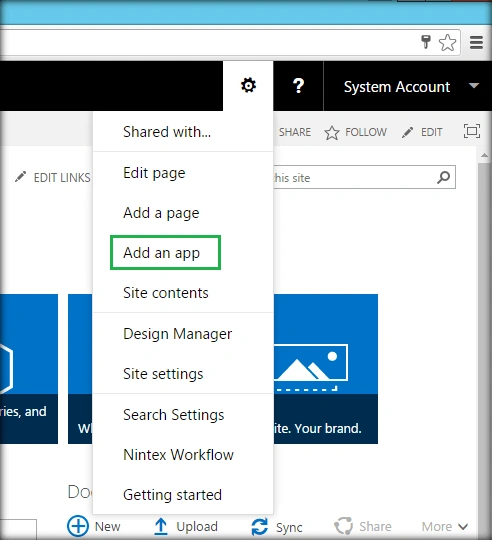This screenshot has height=540, width=492.
Task: Click the New document plus icon
Action: (78, 526)
